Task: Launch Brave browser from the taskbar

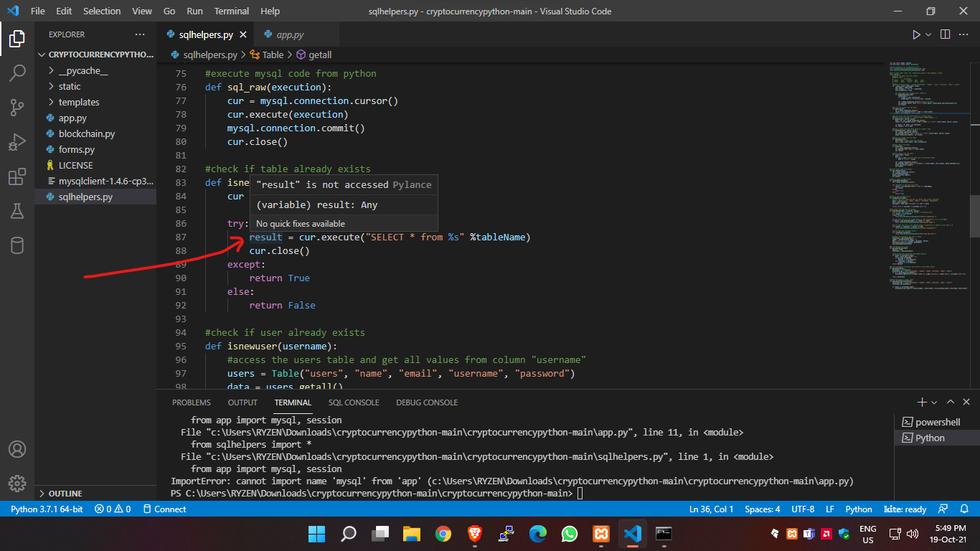Action: tap(474, 534)
